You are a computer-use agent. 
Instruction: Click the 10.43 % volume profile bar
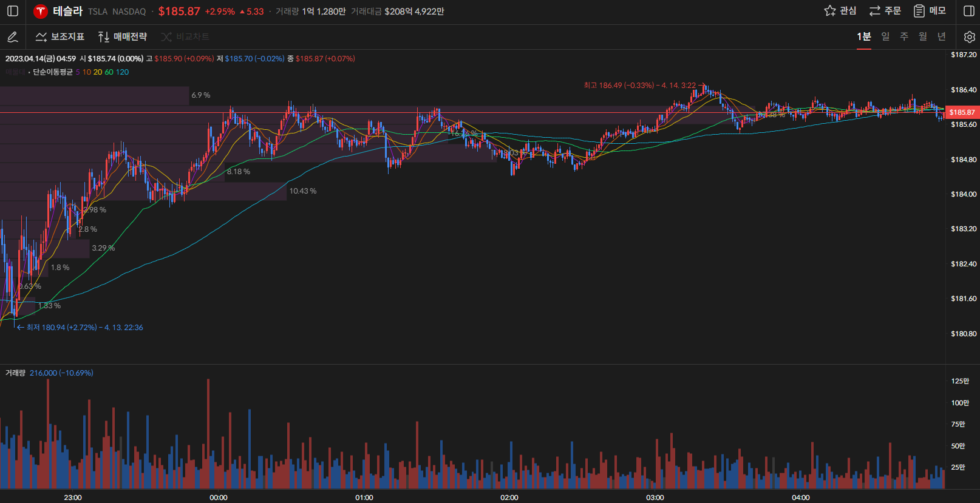coord(143,191)
